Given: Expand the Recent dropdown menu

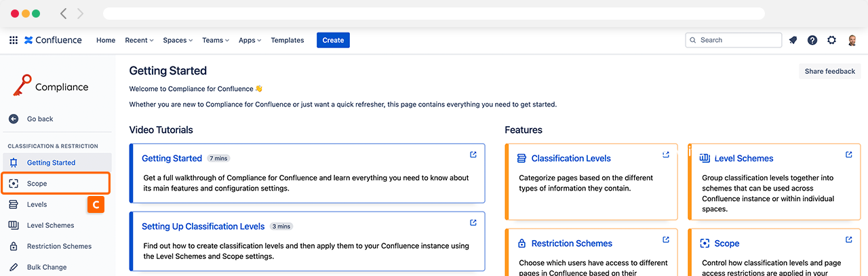Looking at the screenshot, I should click(139, 40).
